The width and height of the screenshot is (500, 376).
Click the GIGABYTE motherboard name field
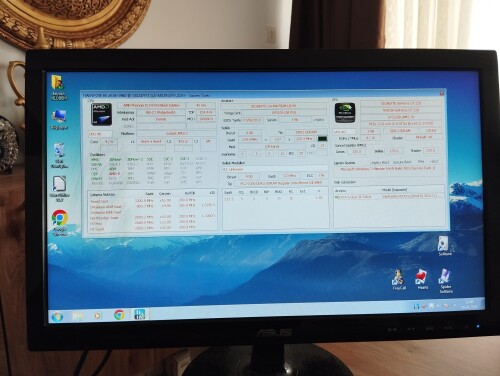273,106
